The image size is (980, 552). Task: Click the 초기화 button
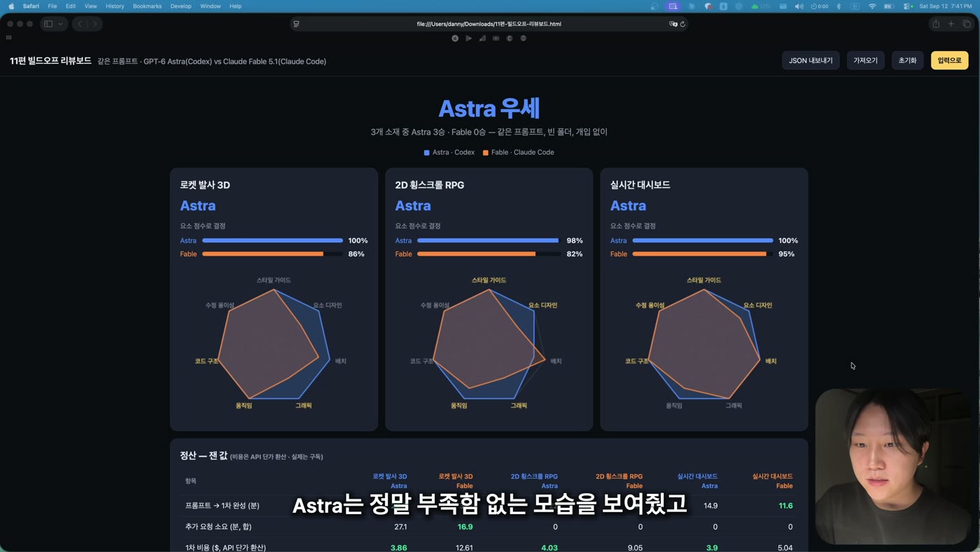pos(907,60)
